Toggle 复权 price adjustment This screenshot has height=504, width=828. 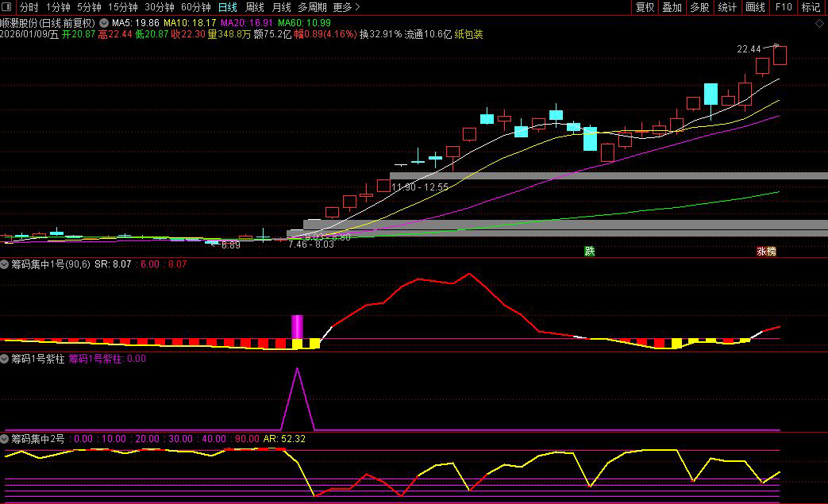[x=645, y=7]
